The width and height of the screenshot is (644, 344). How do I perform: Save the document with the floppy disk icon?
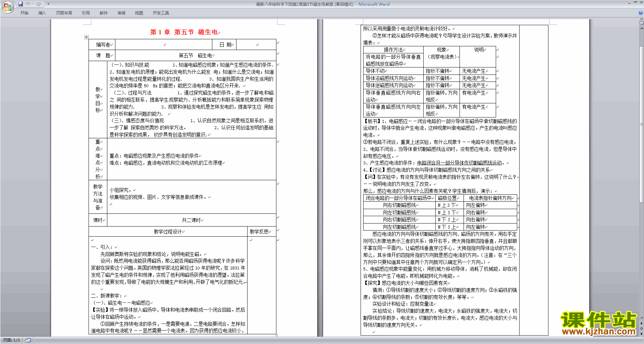20,4
